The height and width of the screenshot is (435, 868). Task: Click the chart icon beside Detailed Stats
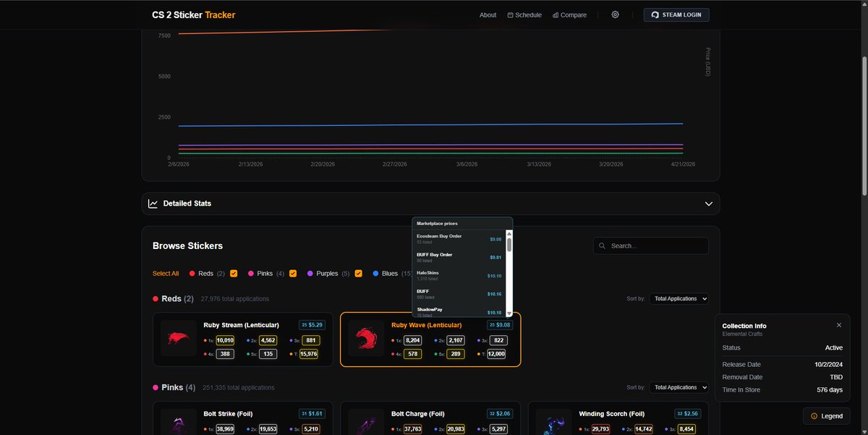[153, 203]
